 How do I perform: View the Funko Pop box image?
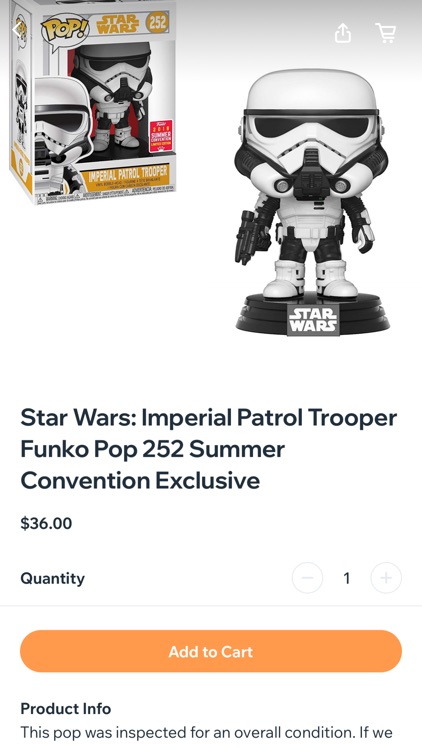point(93,101)
